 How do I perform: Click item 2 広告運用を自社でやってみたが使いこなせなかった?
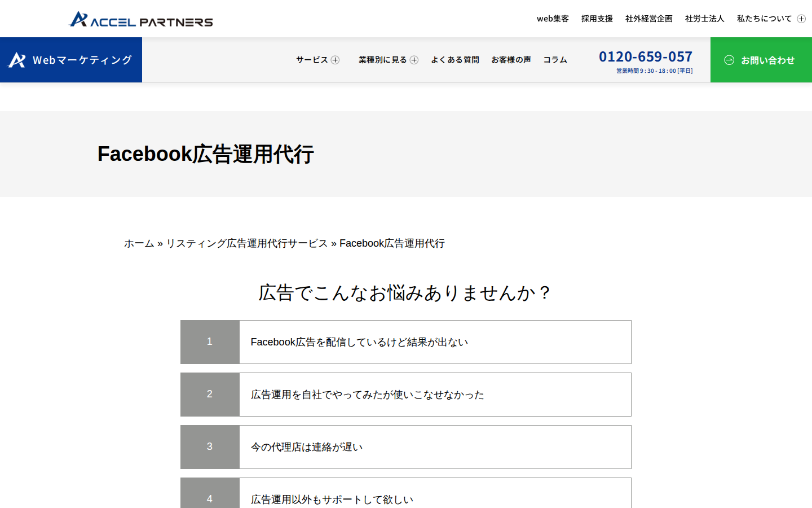click(x=406, y=395)
